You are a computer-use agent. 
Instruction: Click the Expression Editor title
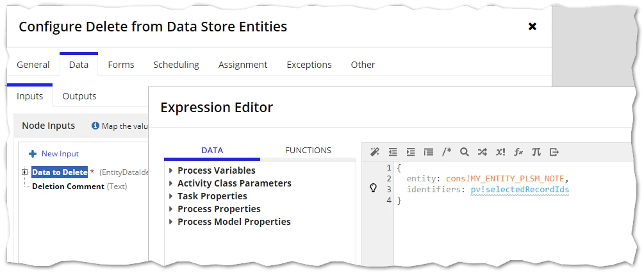click(x=217, y=108)
